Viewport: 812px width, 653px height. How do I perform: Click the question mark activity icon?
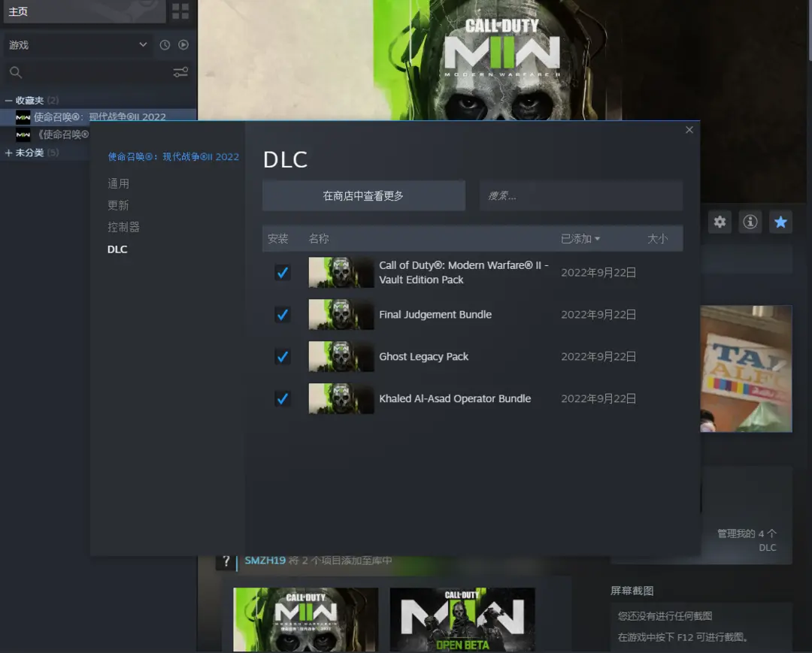pos(226,561)
